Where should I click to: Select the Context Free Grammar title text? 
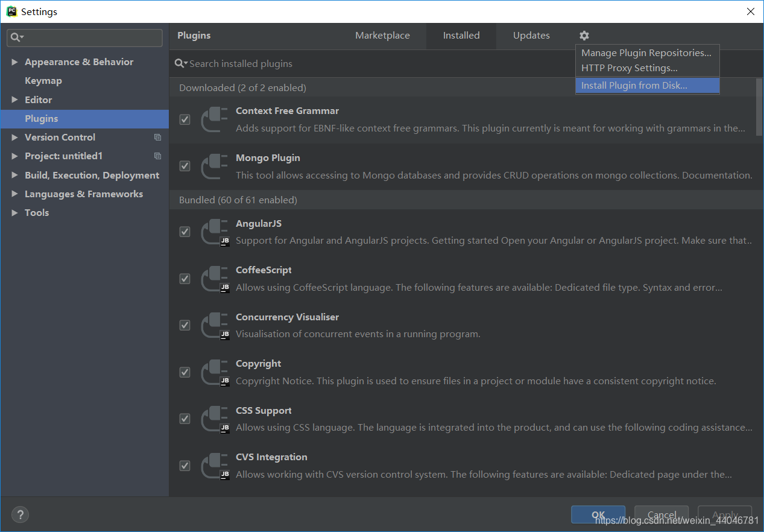tap(287, 111)
